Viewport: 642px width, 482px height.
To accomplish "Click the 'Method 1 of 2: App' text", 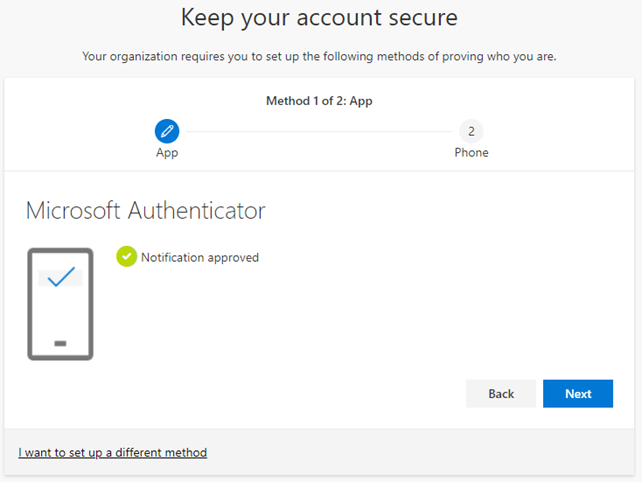I will pyautogui.click(x=319, y=101).
